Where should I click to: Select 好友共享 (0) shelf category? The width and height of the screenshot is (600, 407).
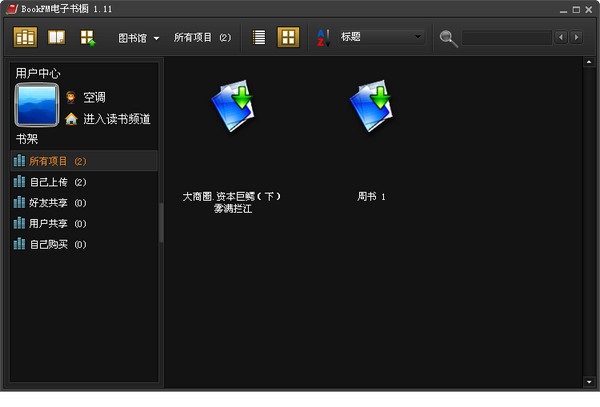click(84, 202)
